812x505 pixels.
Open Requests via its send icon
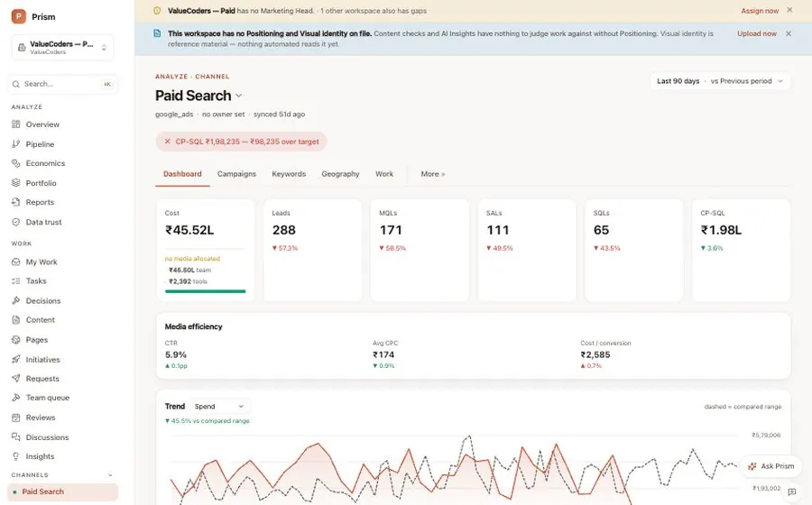[16, 378]
